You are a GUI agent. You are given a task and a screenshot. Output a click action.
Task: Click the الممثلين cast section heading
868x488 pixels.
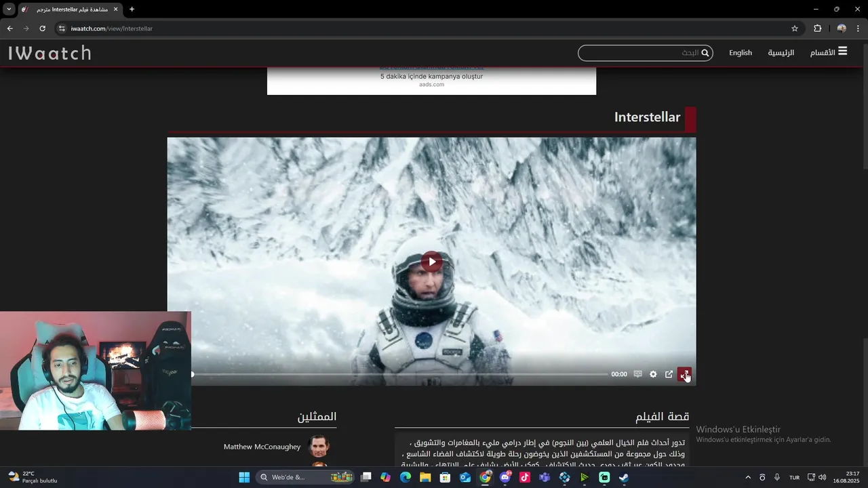[x=317, y=416]
